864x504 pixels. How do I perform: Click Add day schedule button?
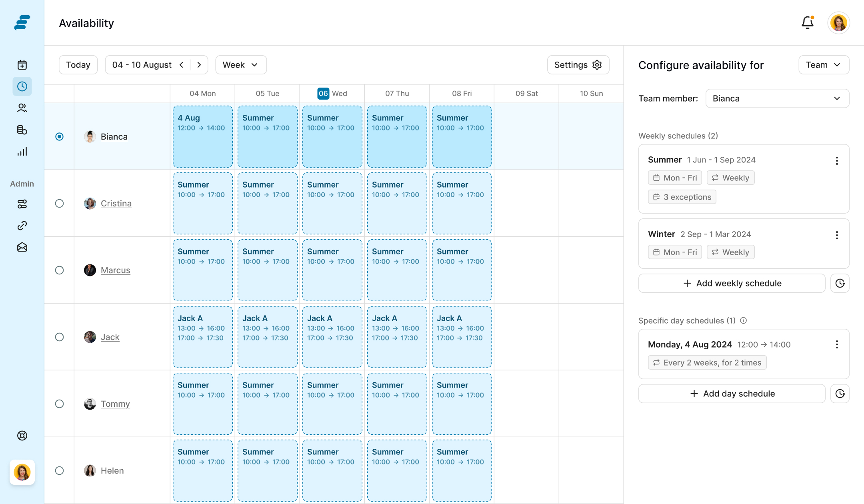[x=732, y=394]
